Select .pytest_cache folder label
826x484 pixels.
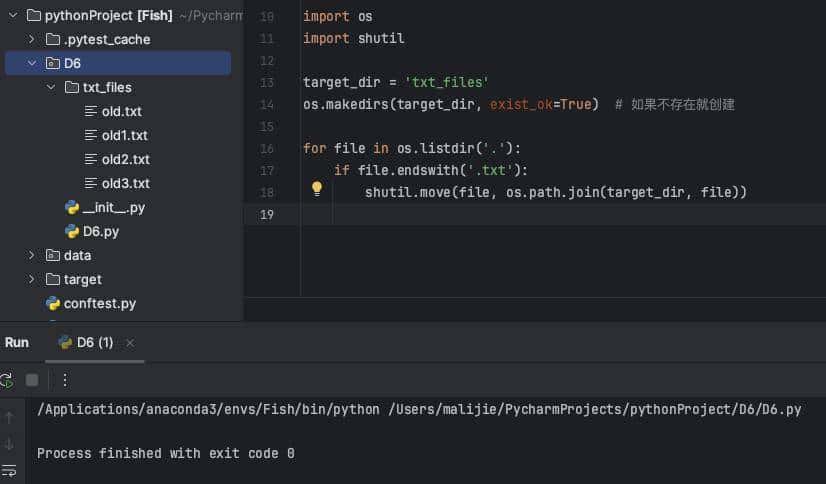pos(107,39)
